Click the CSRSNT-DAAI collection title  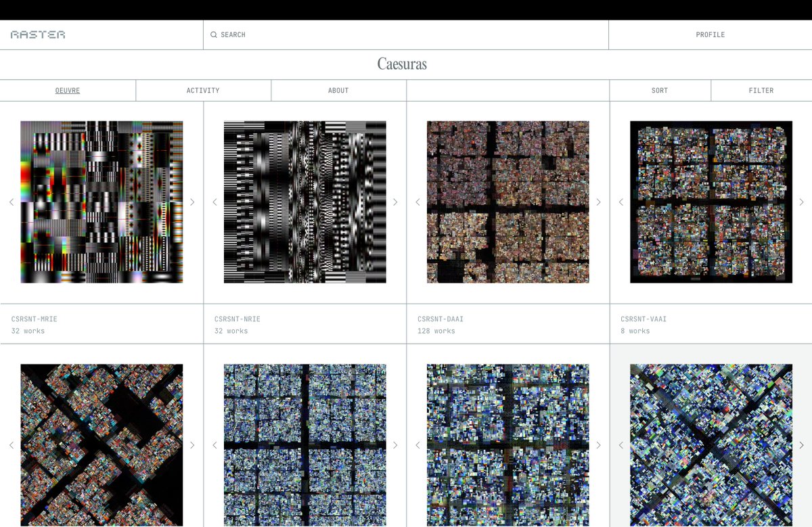coord(441,319)
